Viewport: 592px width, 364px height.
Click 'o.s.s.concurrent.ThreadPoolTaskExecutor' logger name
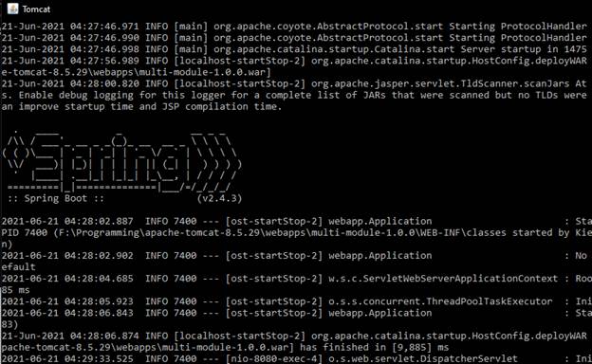[x=440, y=301]
